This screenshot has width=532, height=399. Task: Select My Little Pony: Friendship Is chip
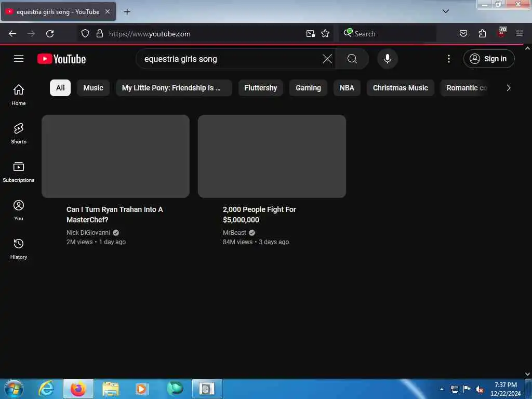[x=174, y=88]
